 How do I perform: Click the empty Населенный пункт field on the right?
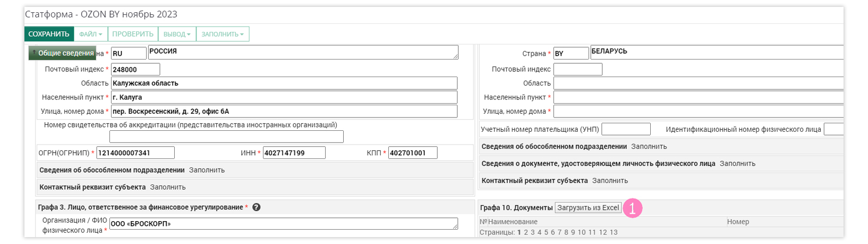click(x=699, y=97)
